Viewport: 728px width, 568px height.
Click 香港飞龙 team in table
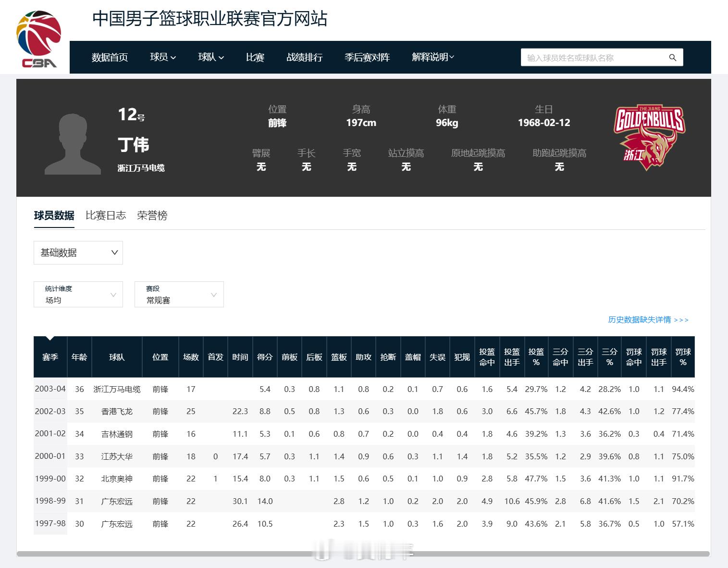[117, 412]
